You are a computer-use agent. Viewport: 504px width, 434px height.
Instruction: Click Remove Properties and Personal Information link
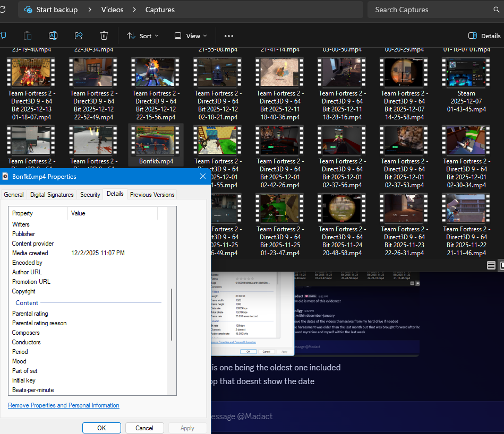(x=64, y=405)
